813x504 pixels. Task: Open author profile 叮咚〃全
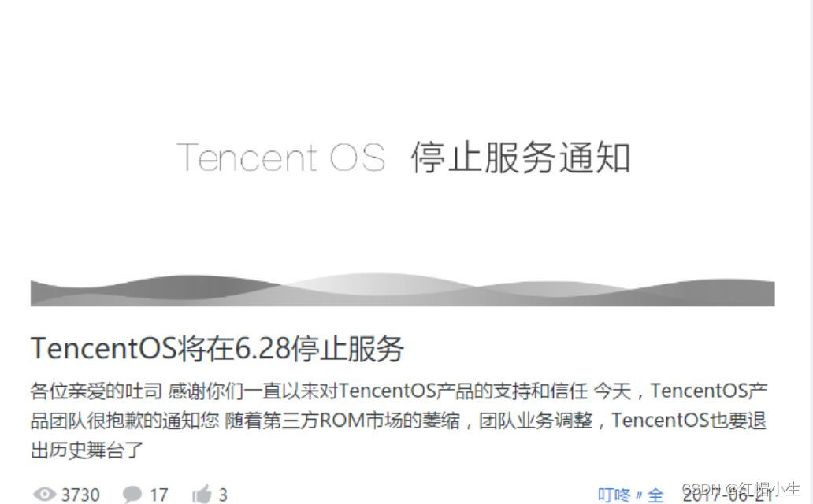(x=630, y=495)
